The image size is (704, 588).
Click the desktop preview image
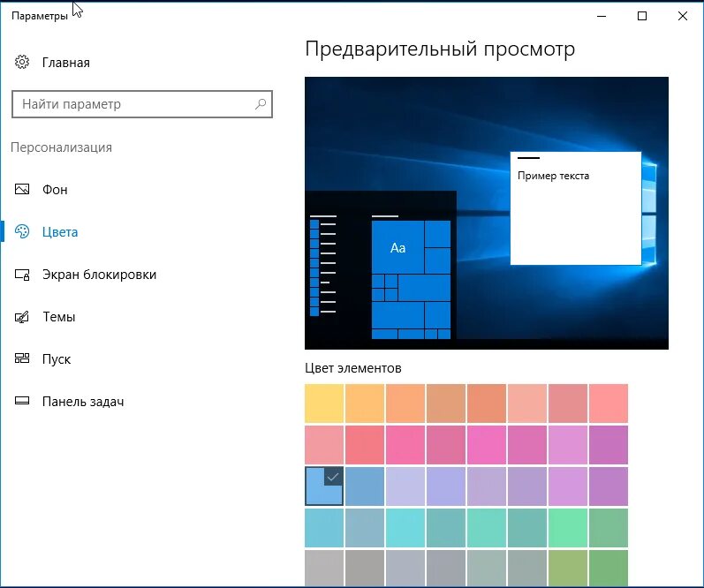point(486,213)
